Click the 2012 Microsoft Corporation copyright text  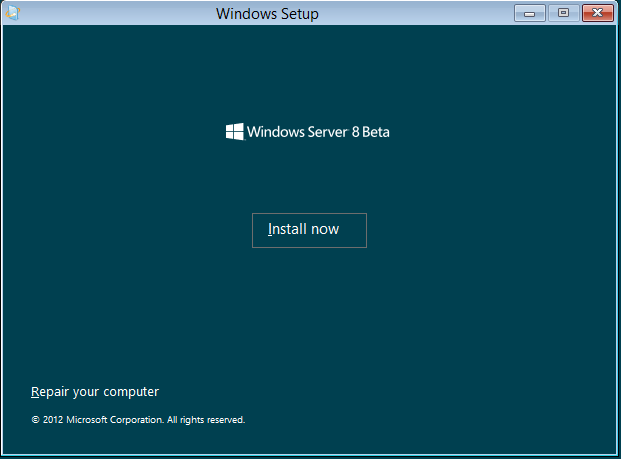pyautogui.click(x=138, y=420)
